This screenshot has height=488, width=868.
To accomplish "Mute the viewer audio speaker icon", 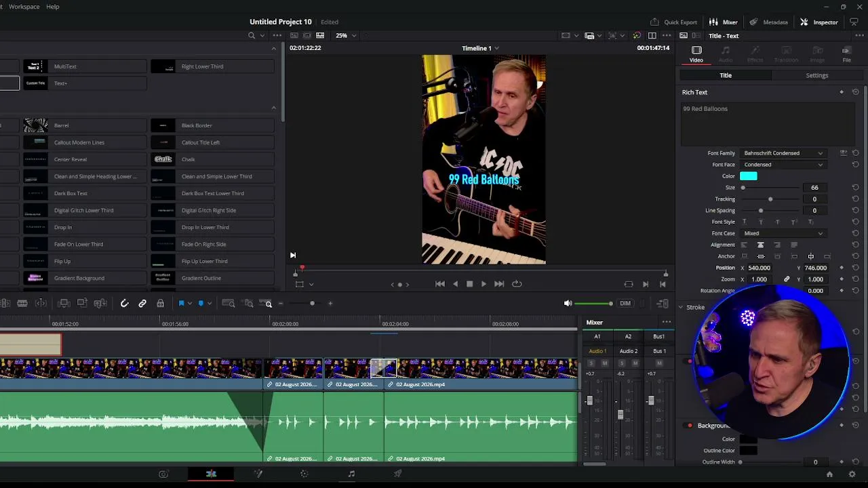I will (568, 304).
